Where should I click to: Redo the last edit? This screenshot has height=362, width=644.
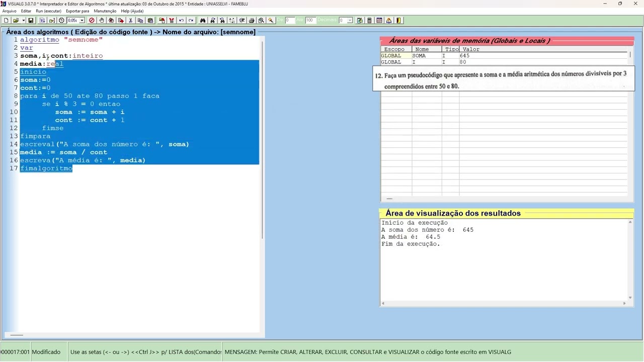click(x=191, y=21)
